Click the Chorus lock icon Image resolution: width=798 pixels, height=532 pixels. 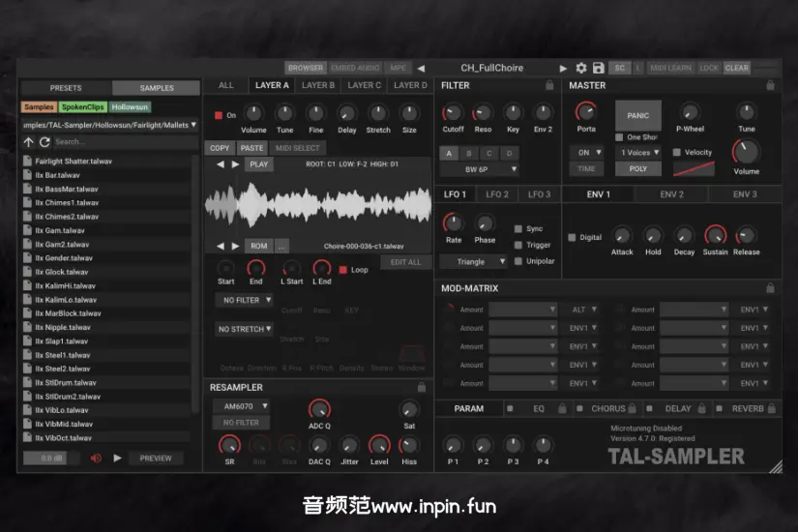coord(632,408)
